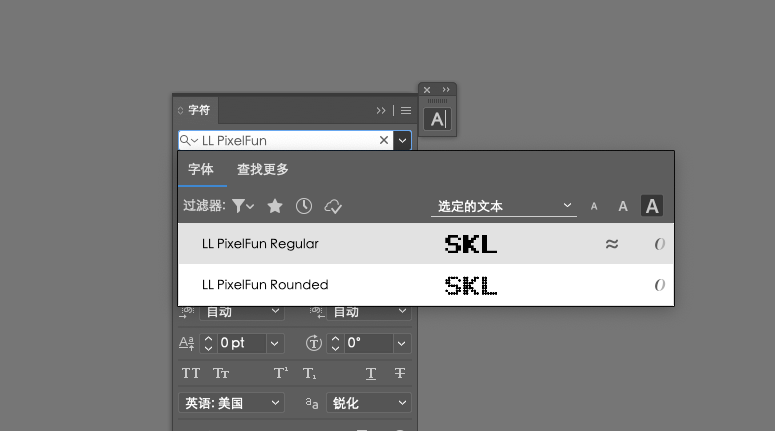Set medium font preview size
Image resolution: width=775 pixels, height=431 pixels.
click(623, 206)
